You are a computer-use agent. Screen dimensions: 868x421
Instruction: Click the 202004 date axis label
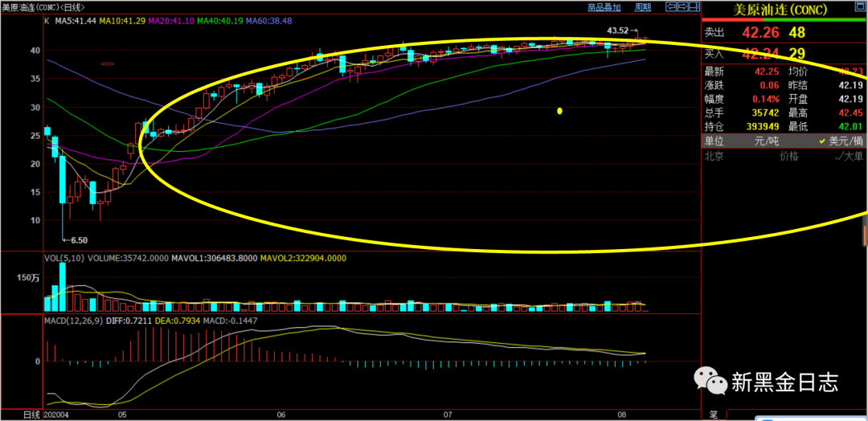58,415
